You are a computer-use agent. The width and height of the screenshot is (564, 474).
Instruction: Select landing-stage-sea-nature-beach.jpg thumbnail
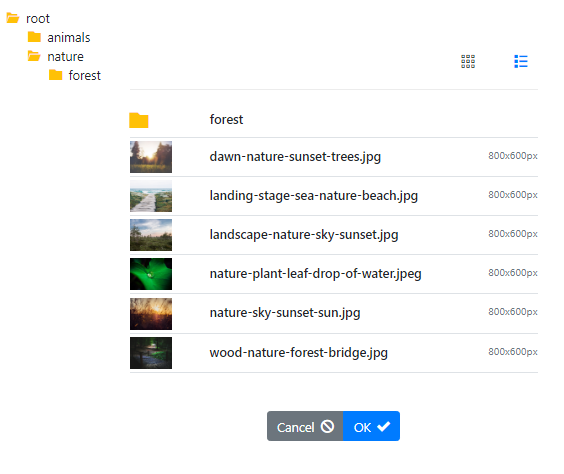pos(151,196)
